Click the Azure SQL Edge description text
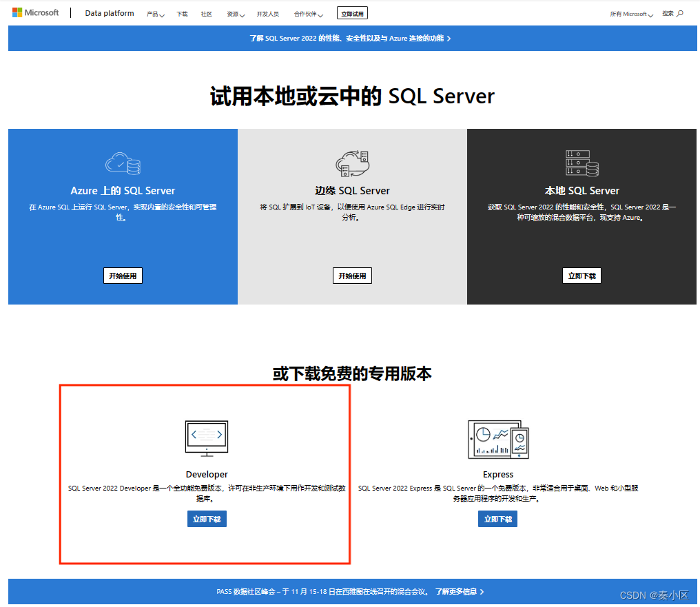 click(x=352, y=212)
